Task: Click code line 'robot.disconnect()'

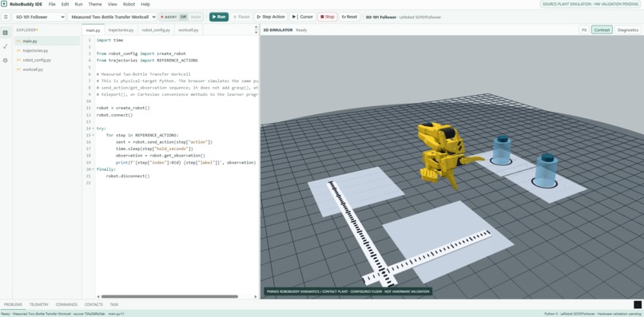Action: point(128,176)
